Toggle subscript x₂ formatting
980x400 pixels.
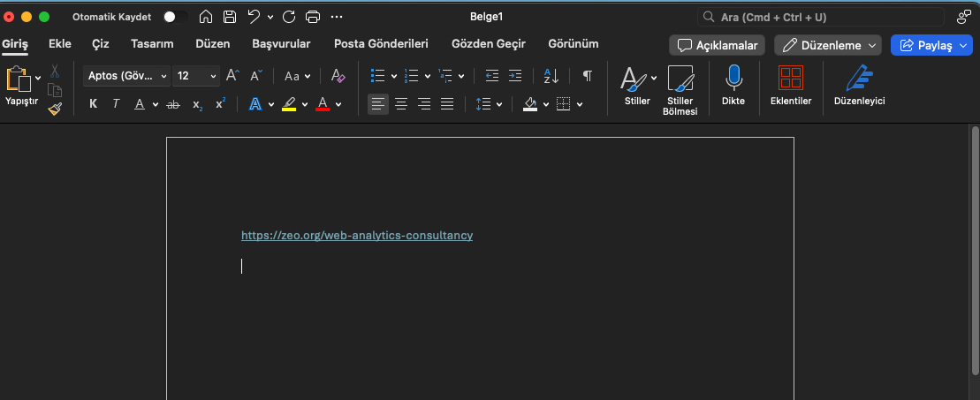pyautogui.click(x=197, y=105)
